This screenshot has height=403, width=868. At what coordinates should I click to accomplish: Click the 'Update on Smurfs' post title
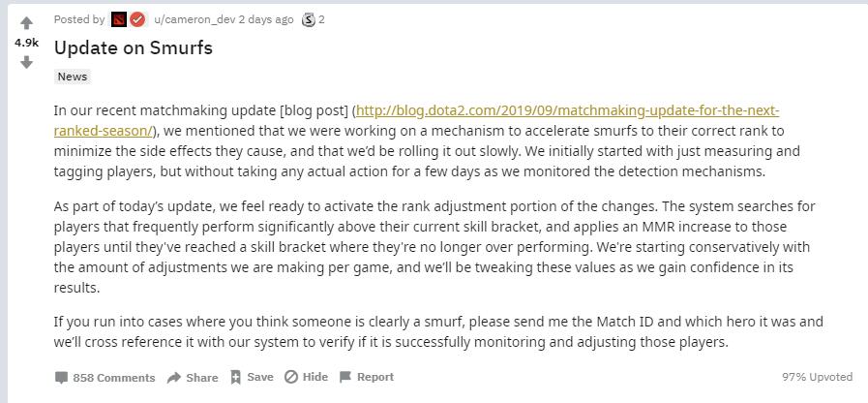pyautogui.click(x=134, y=47)
